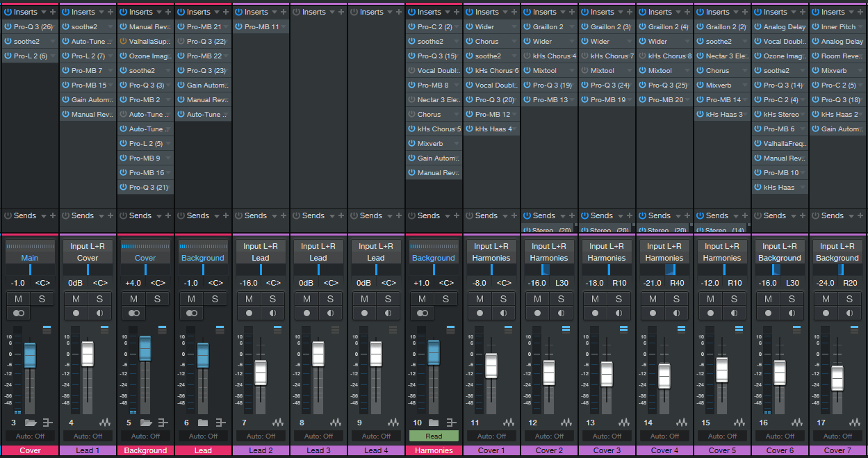Add an insert using the plus on Cover bus
868x458 pixels.
[52, 12]
